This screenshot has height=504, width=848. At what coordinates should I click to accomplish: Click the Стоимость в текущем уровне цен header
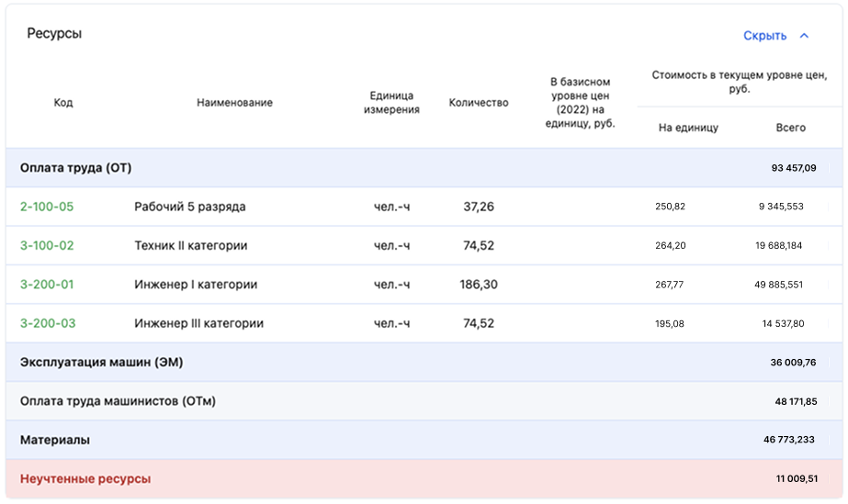click(740, 82)
